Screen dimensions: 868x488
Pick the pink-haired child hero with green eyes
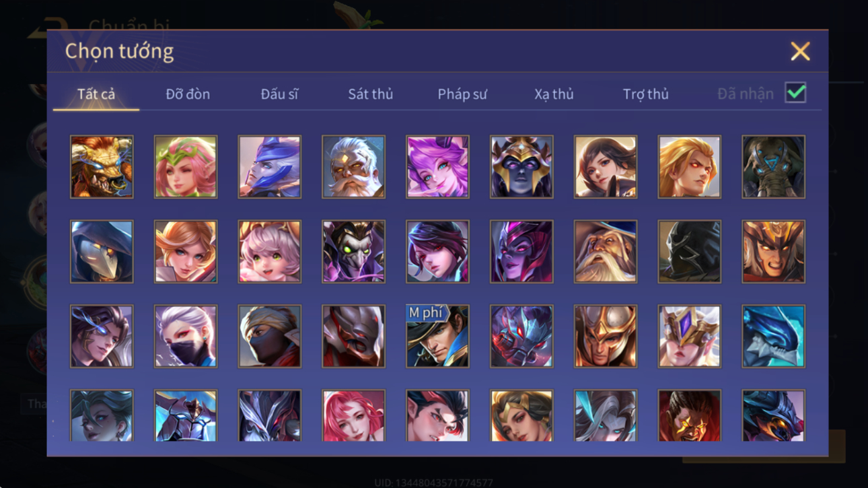tap(269, 252)
